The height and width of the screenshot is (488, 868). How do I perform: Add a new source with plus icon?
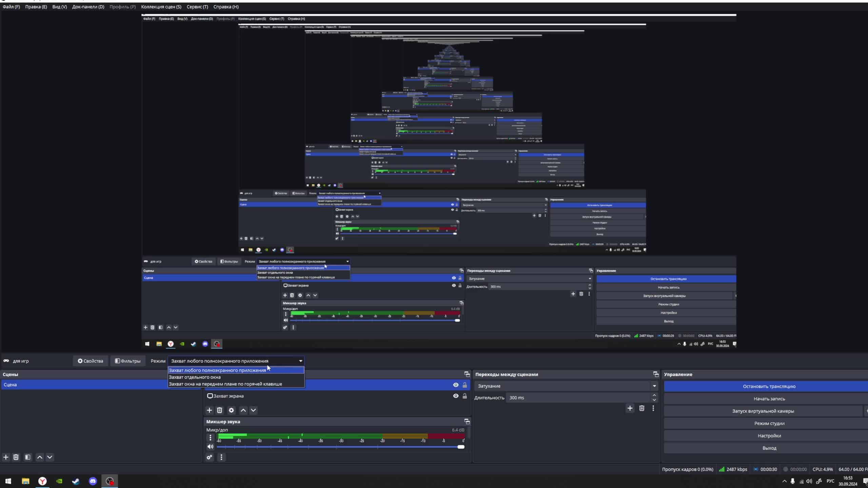[x=209, y=410]
